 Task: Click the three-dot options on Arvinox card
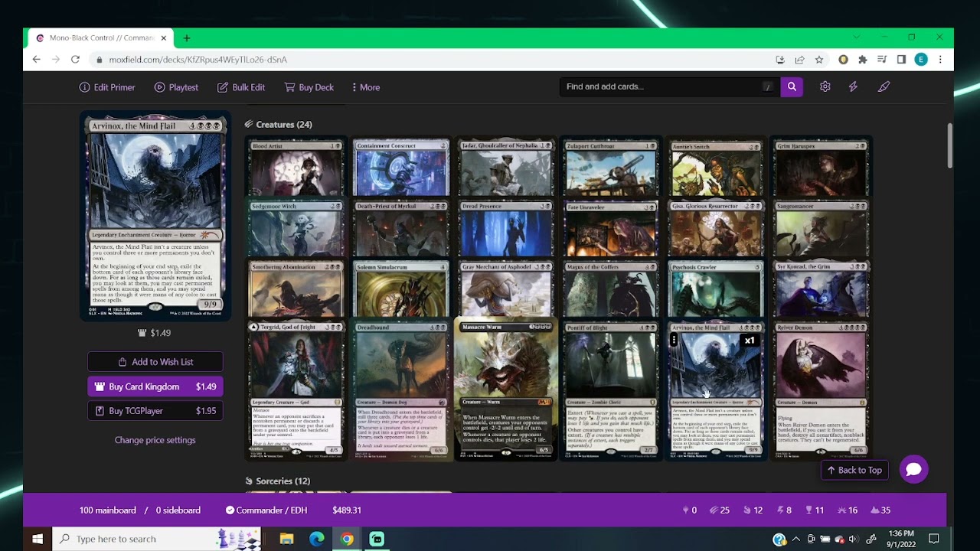click(x=675, y=340)
